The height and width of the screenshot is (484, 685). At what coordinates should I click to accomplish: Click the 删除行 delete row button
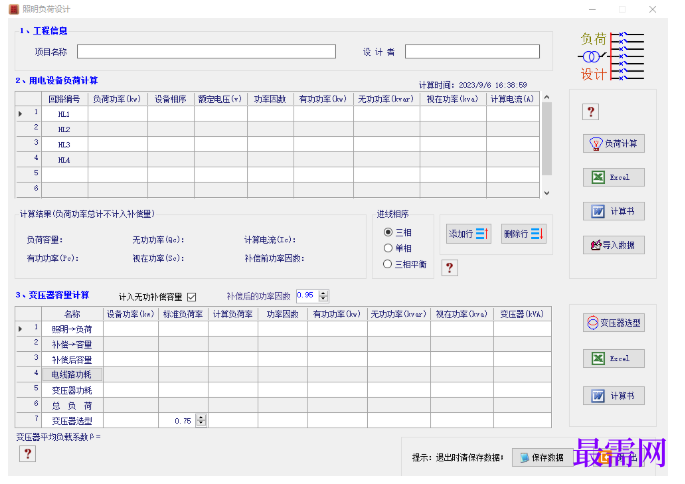[x=523, y=234]
